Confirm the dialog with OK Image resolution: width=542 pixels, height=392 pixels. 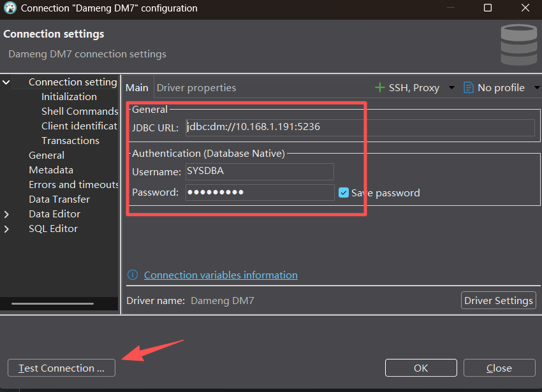click(421, 368)
